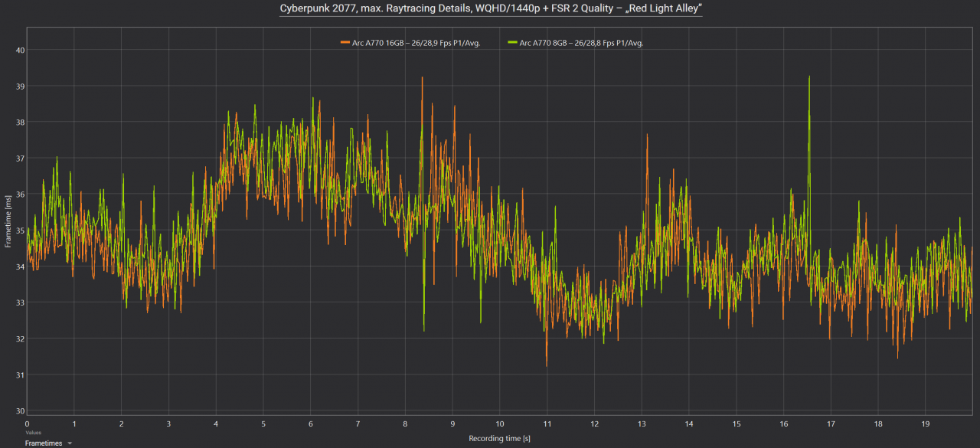The height and width of the screenshot is (448, 980).
Task: Toggle the Arc A770 16GB legend entry
Action: click(410, 43)
